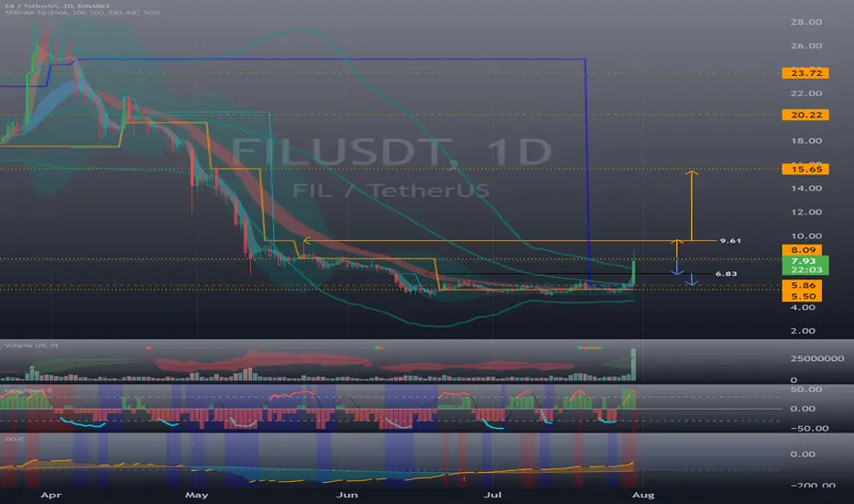Click the Apr date axis label
Viewport: 854px width, 504px height.
click(x=50, y=495)
